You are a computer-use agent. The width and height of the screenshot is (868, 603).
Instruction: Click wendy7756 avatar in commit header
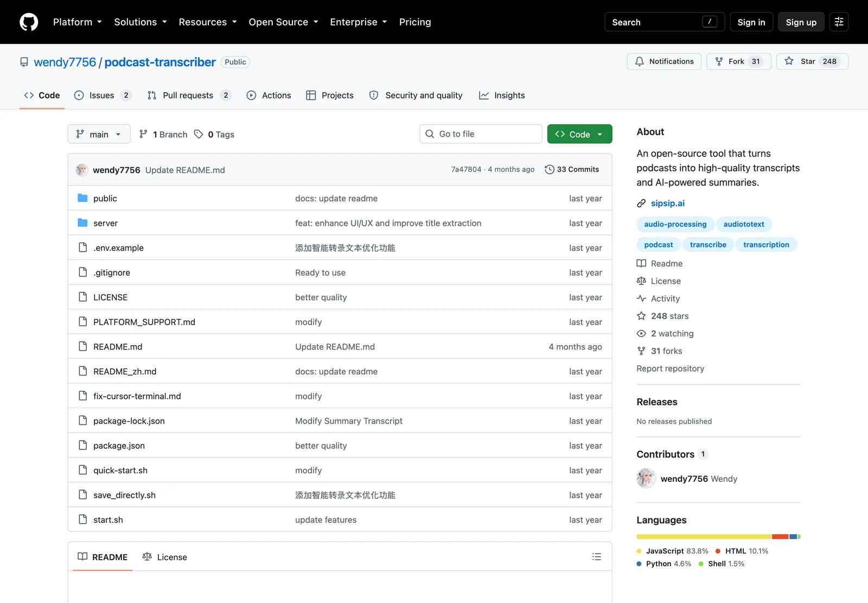coord(82,170)
